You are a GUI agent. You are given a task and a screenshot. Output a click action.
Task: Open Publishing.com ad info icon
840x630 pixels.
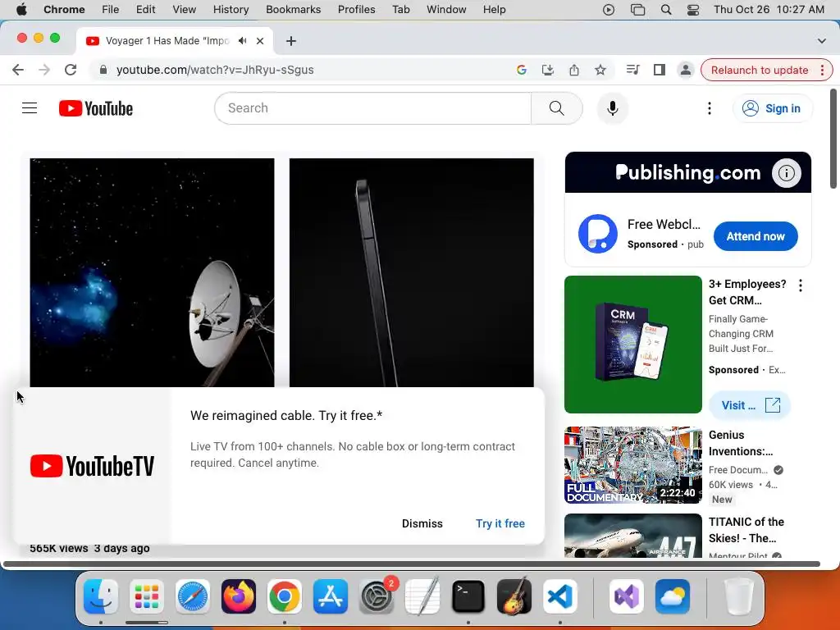786,173
